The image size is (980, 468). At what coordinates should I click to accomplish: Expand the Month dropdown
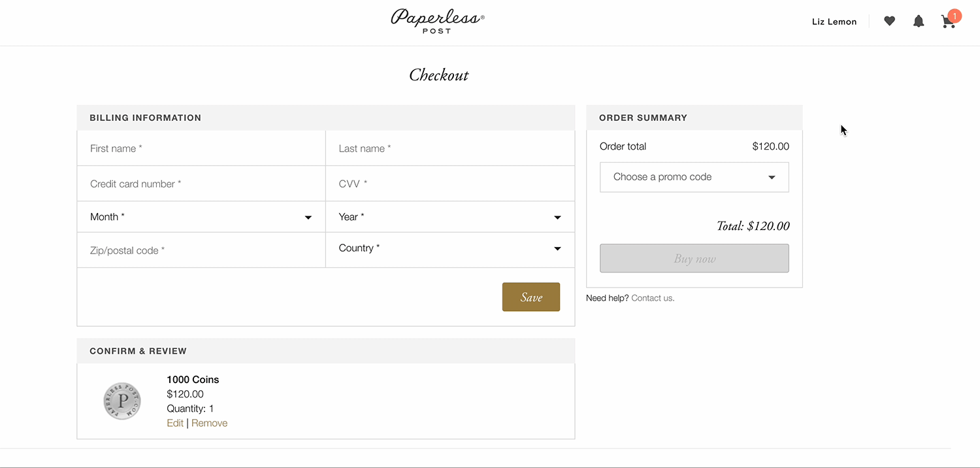[201, 216]
